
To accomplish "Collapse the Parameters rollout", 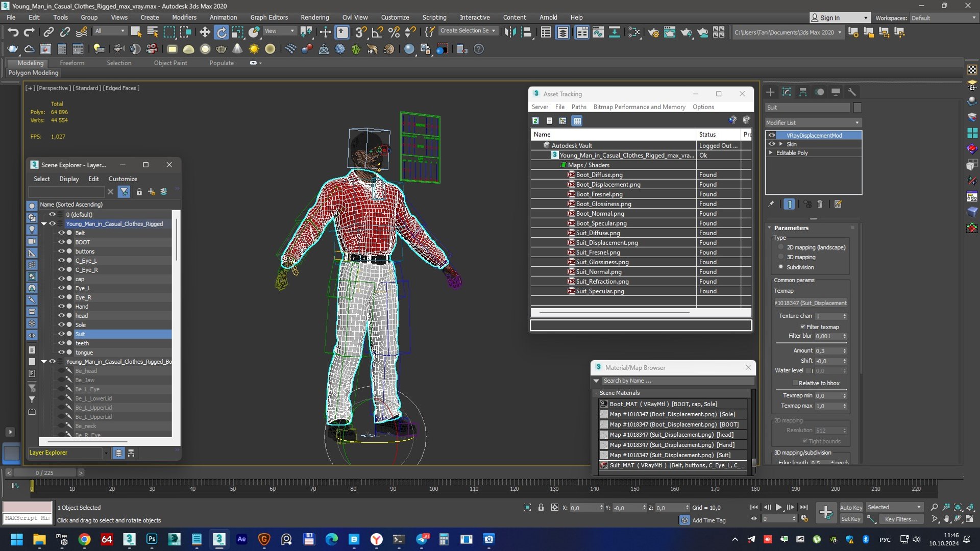I will pyautogui.click(x=770, y=228).
